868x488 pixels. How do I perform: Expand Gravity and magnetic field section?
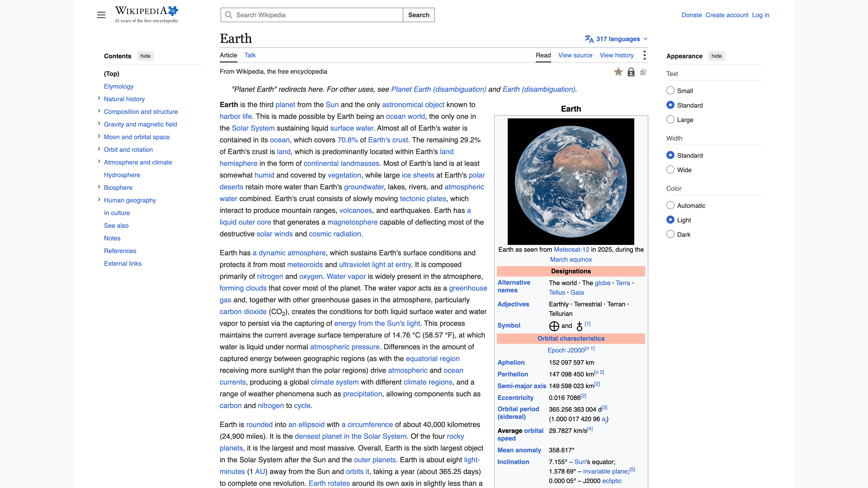pyautogui.click(x=99, y=124)
